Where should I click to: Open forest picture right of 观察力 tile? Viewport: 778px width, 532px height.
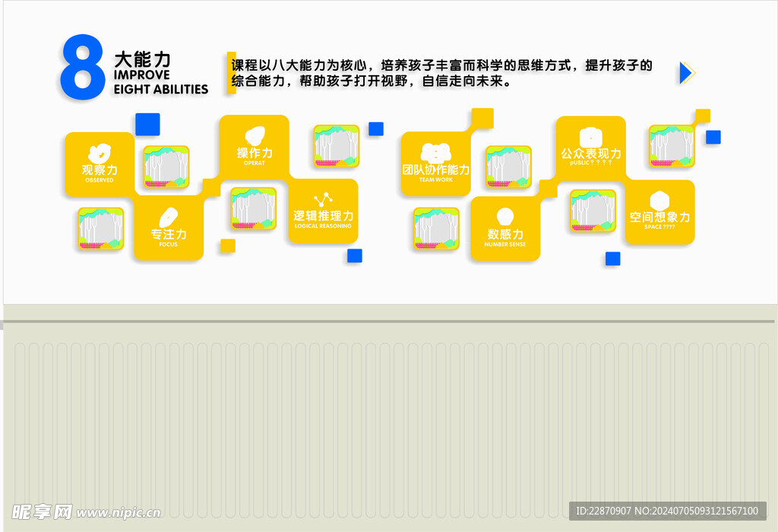pos(166,167)
